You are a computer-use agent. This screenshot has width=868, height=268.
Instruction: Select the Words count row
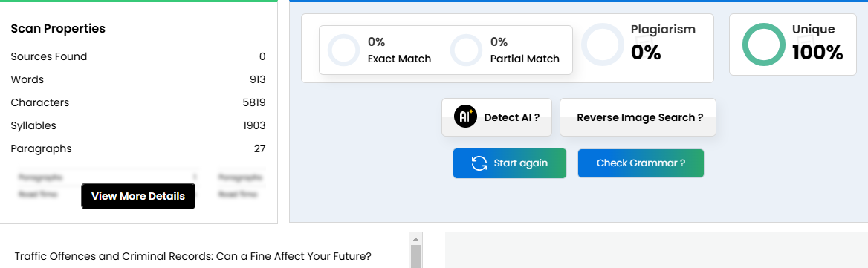click(138, 79)
